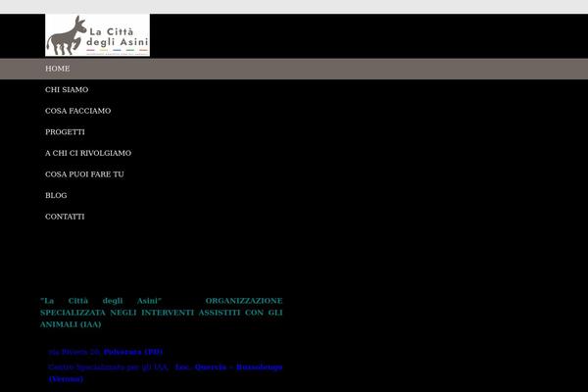Viewport: 588px width, 392px height.
Task: Click the "La Città degli Asini" logo text
Action: [x=118, y=31]
